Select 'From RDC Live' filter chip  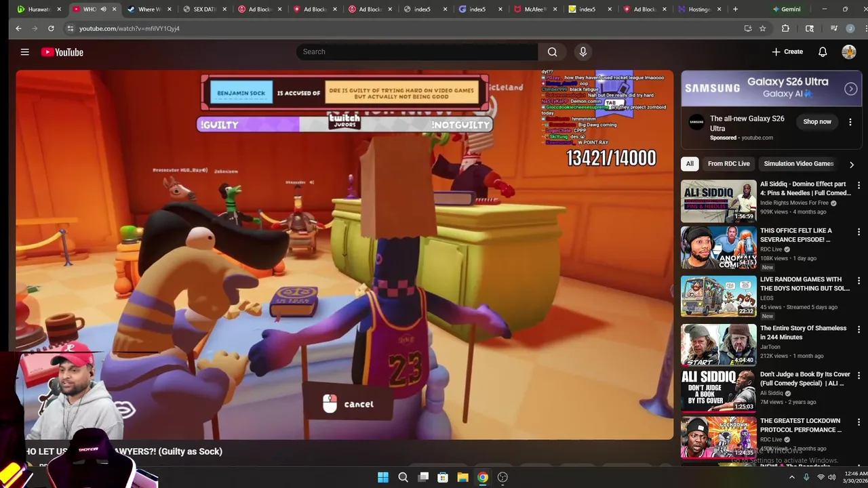click(728, 163)
